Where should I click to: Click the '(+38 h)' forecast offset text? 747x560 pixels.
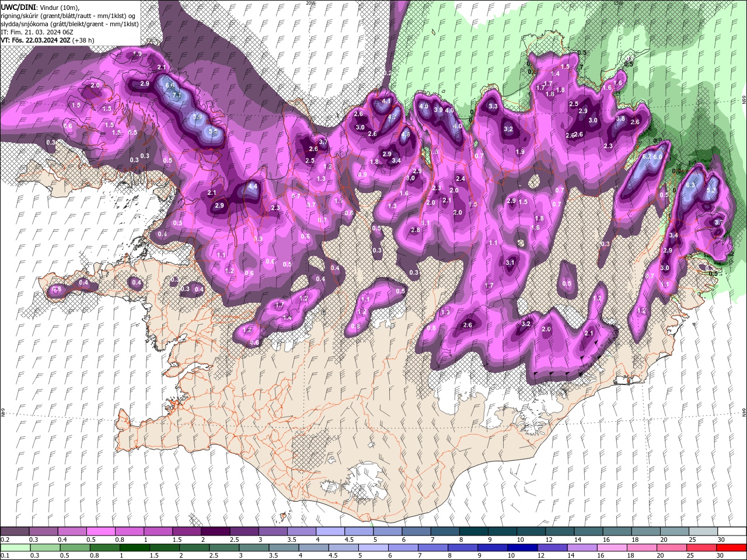[x=83, y=40]
